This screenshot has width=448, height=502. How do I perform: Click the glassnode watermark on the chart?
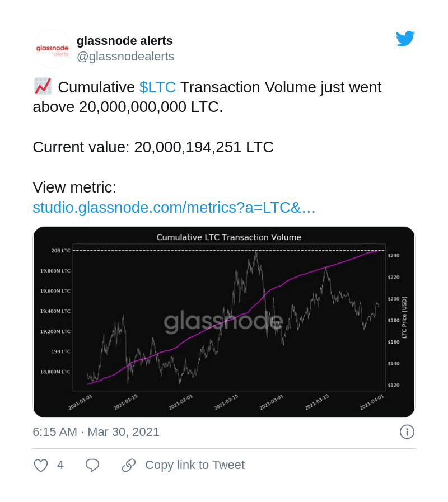pyautogui.click(x=223, y=321)
